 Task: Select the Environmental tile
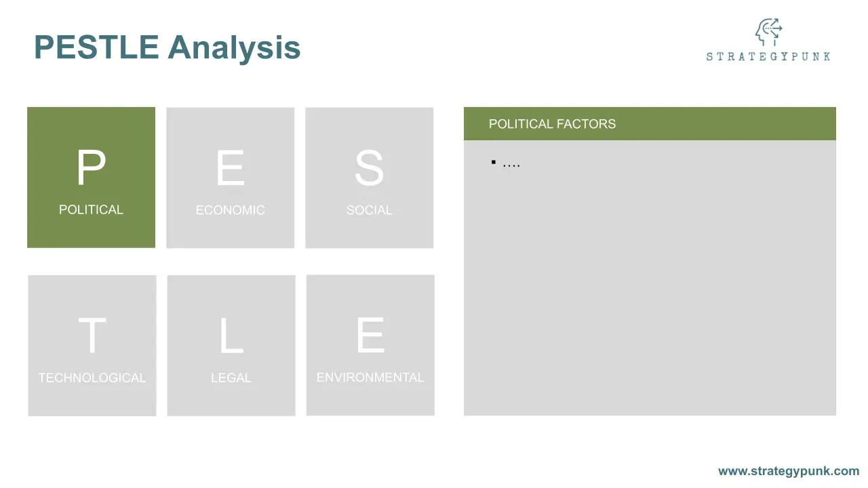point(370,345)
